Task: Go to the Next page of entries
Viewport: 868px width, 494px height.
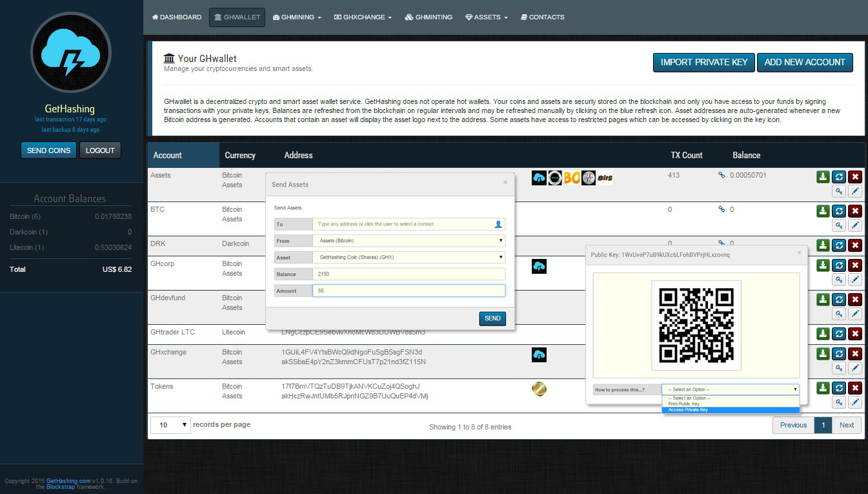Action: (847, 425)
